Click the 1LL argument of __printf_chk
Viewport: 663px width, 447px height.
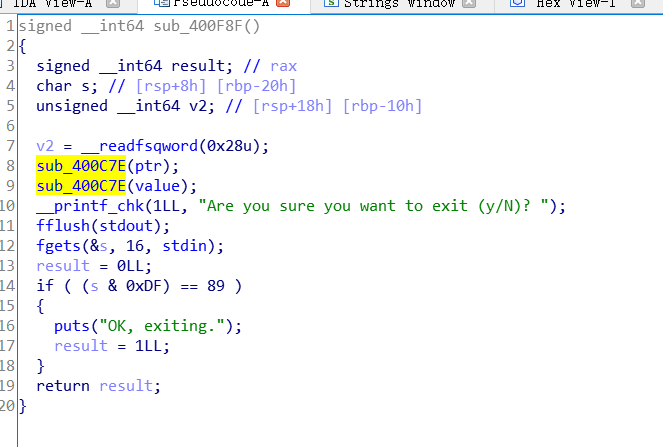pyautogui.click(x=166, y=206)
